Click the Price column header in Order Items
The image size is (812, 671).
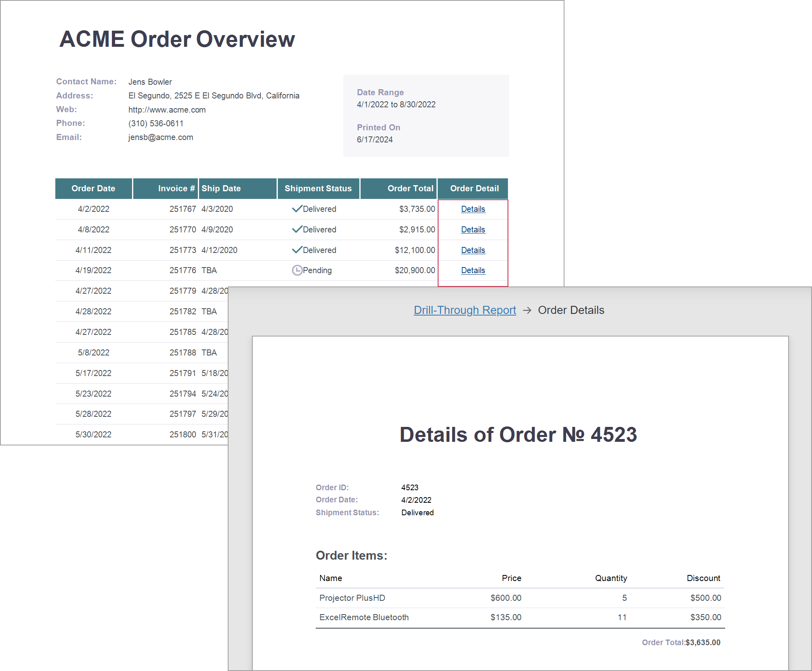(512, 578)
